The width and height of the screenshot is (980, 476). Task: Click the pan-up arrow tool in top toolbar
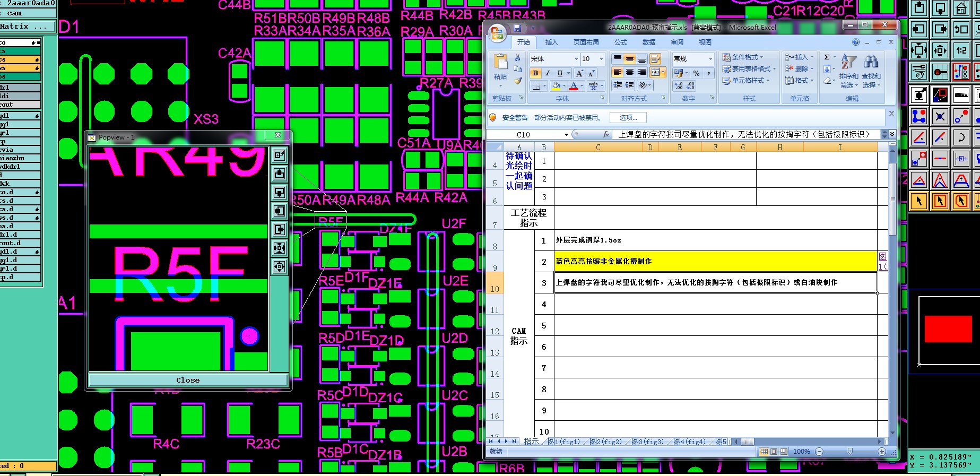click(x=919, y=8)
